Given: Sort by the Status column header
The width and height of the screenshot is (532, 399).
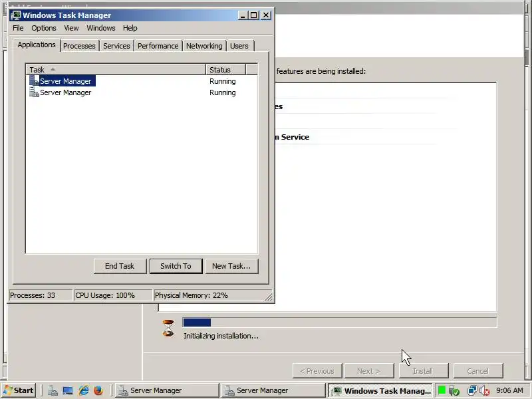Looking at the screenshot, I should pos(225,70).
